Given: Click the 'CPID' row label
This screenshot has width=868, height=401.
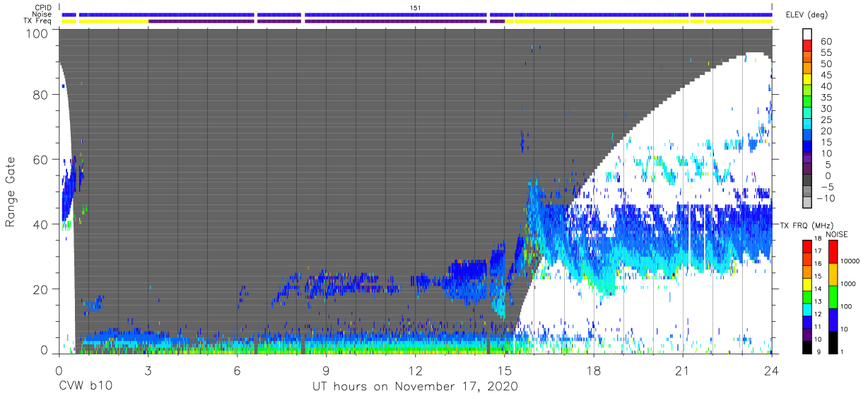Looking at the screenshot, I should [43, 7].
